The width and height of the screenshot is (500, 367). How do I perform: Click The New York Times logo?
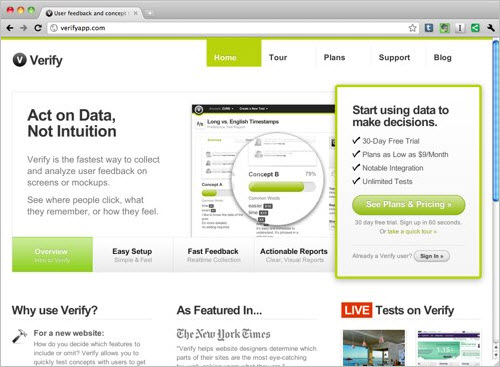(x=223, y=334)
